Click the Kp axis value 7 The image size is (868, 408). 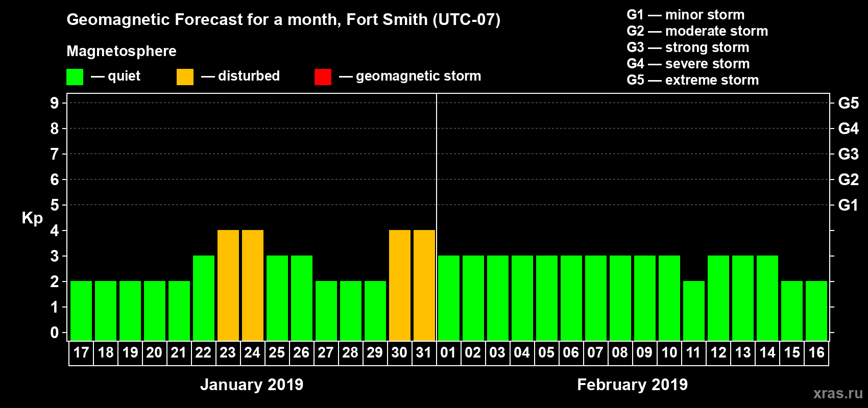pos(55,154)
